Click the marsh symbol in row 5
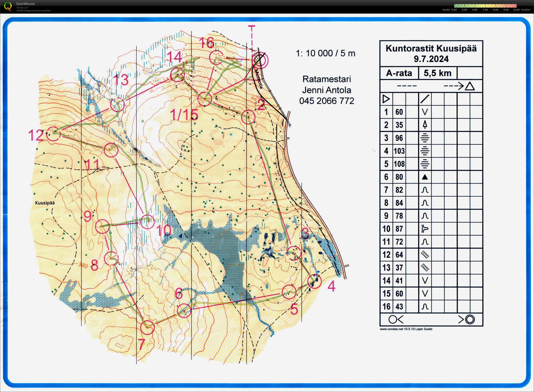The width and height of the screenshot is (534, 392). 425,164
